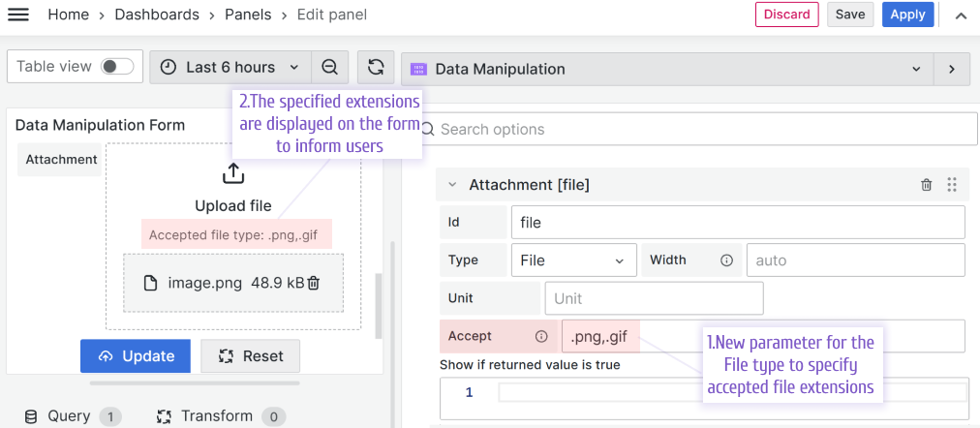Remove the uploaded image.png file
980x428 pixels.
point(314,284)
